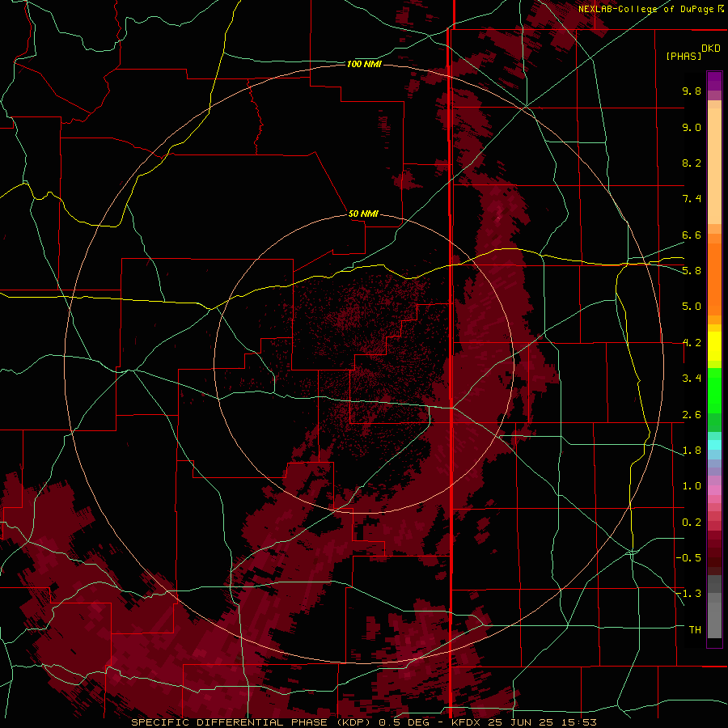Click the 3.4 value on the color scale
The width and height of the screenshot is (728, 728).
click(692, 379)
